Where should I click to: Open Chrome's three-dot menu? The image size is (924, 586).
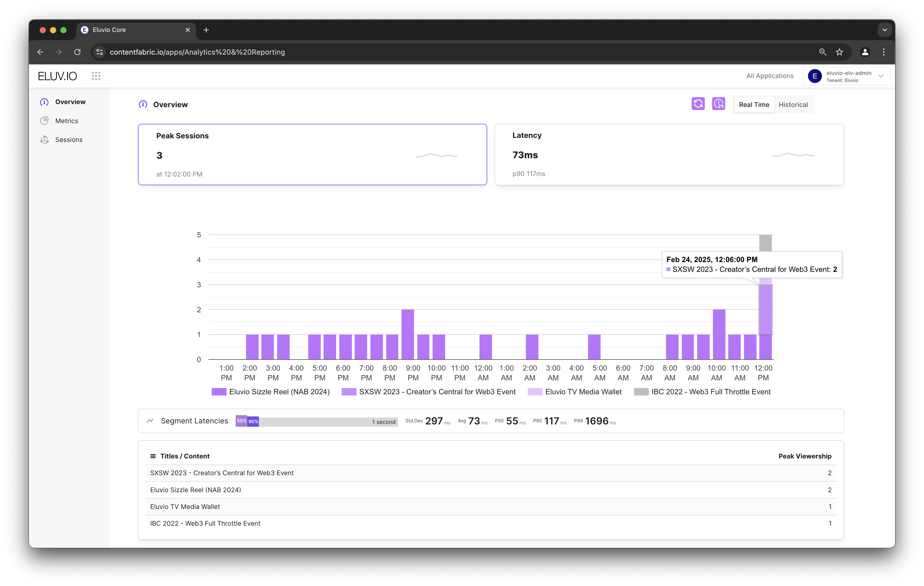click(884, 52)
